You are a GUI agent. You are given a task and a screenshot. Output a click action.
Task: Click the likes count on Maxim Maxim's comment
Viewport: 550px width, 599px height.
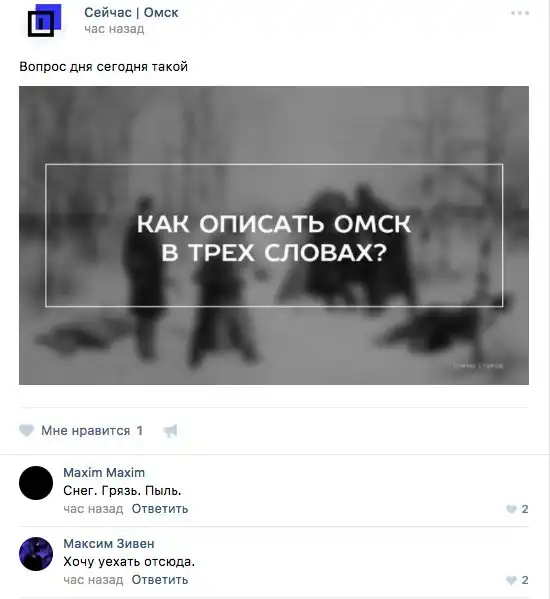coord(525,509)
